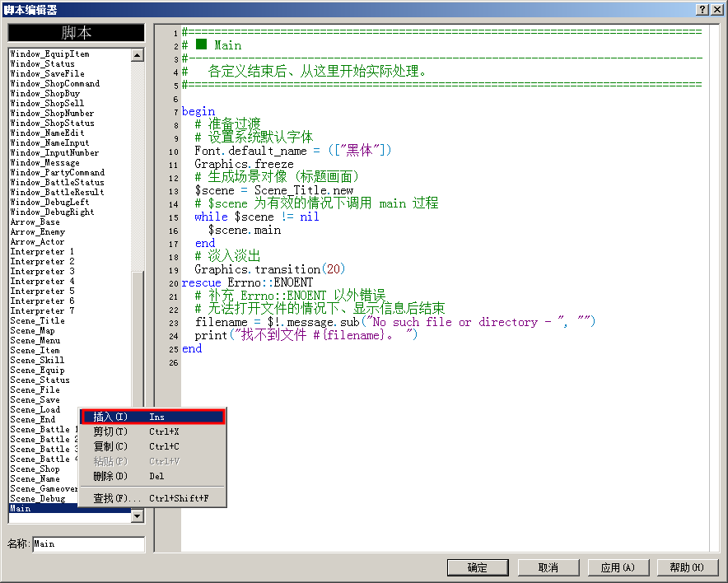Select Arrow_Base in the script list

pos(71,222)
